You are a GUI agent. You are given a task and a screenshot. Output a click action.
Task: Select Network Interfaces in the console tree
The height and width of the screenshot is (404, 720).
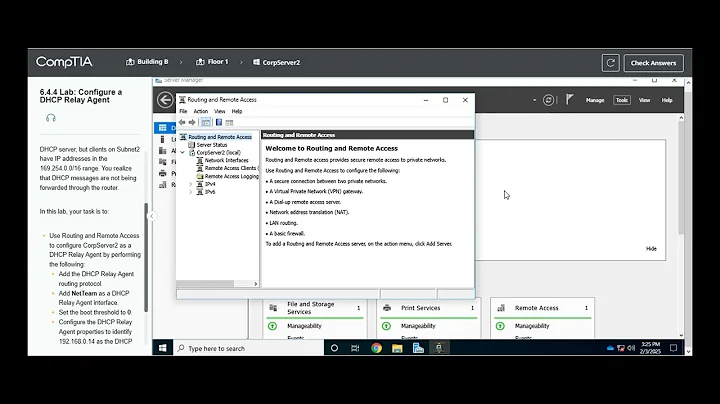pos(226,160)
